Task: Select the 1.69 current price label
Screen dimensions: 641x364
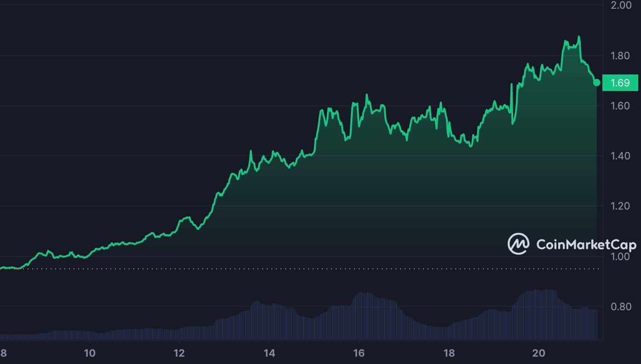Action: pos(620,83)
